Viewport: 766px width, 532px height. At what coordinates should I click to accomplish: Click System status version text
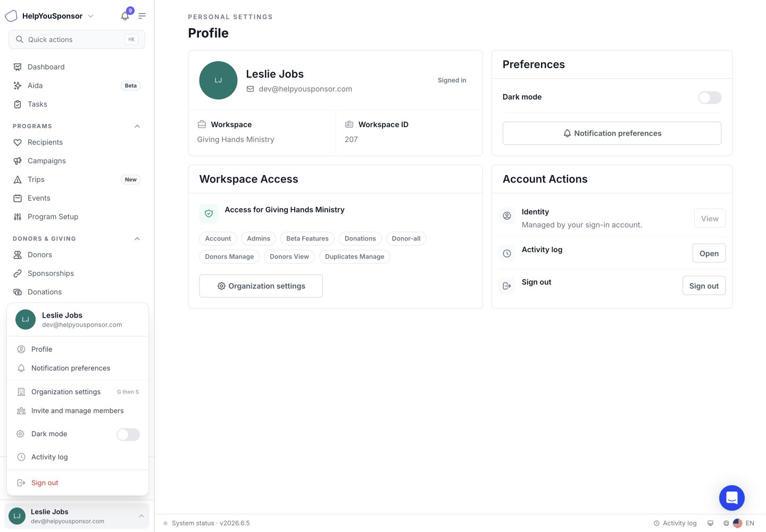pos(211,523)
